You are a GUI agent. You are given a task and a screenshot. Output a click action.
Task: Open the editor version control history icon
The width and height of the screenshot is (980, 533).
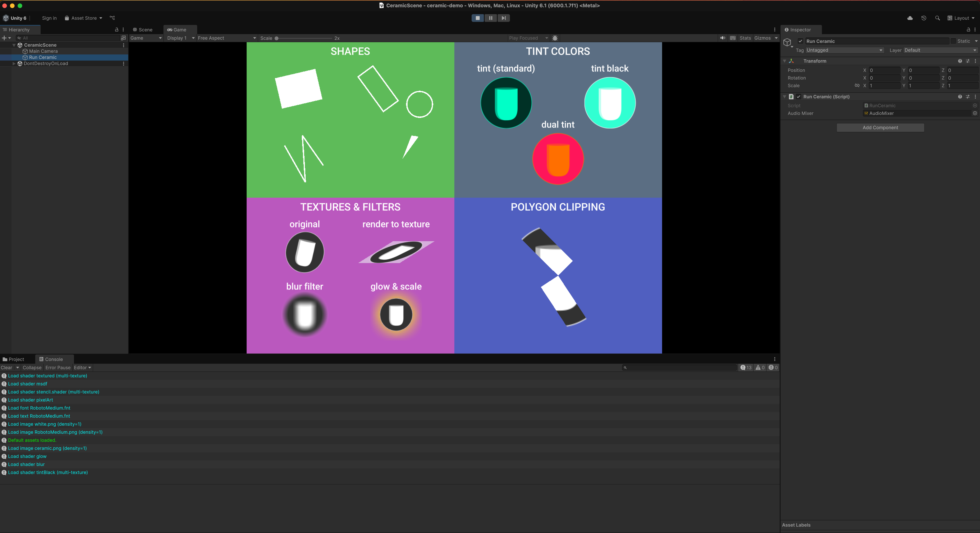924,18
